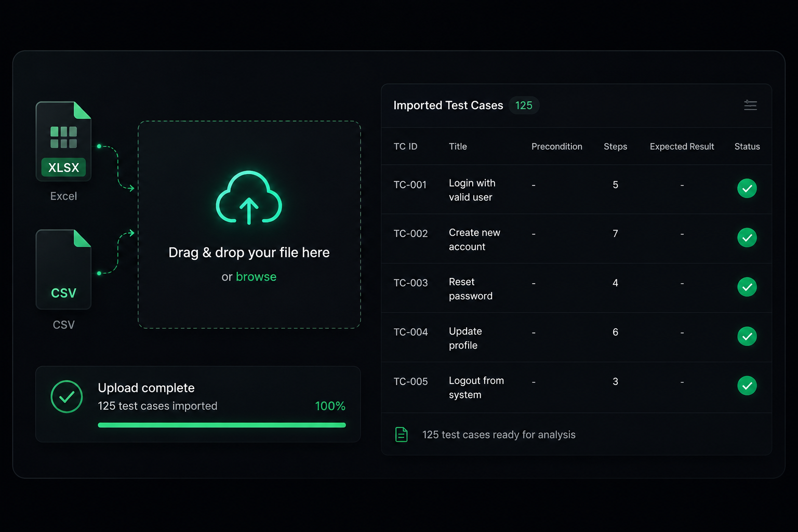Click the Upload complete checkmark circle icon
This screenshot has width=798, height=532.
point(66,397)
